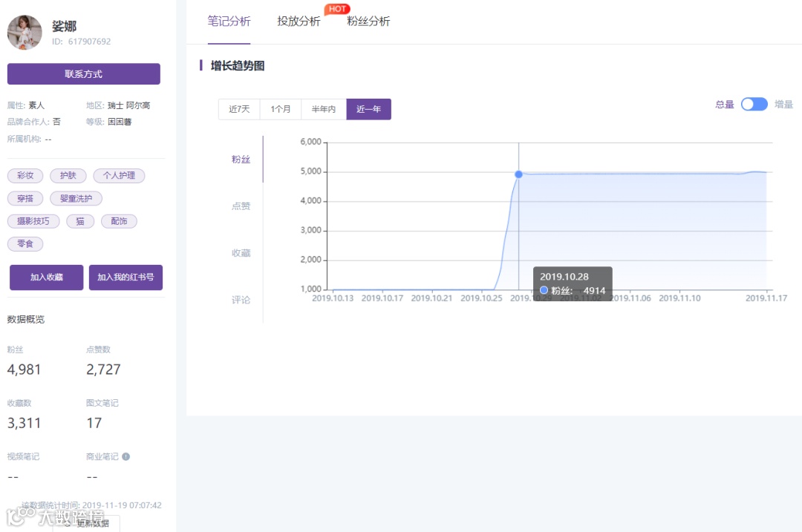Viewport: 802px width, 532px height.
Task: Click the info icon beside 商业笔记
Action: pos(125,456)
